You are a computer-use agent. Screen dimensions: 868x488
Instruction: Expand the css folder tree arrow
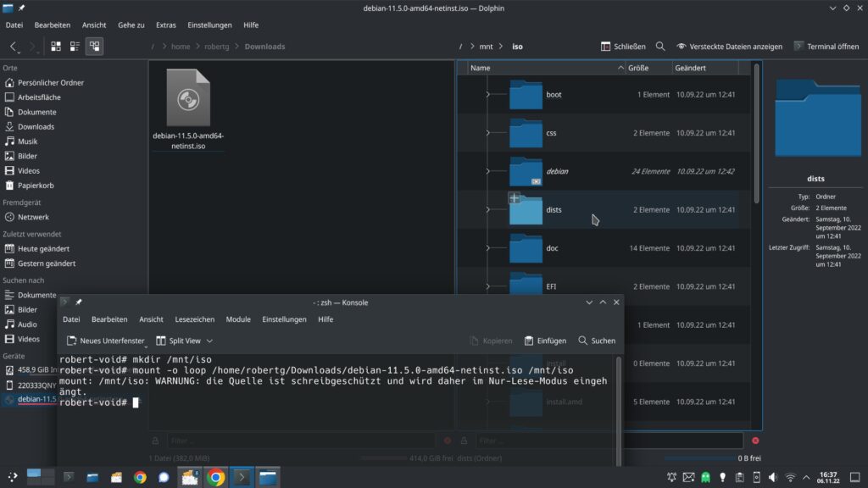point(487,133)
